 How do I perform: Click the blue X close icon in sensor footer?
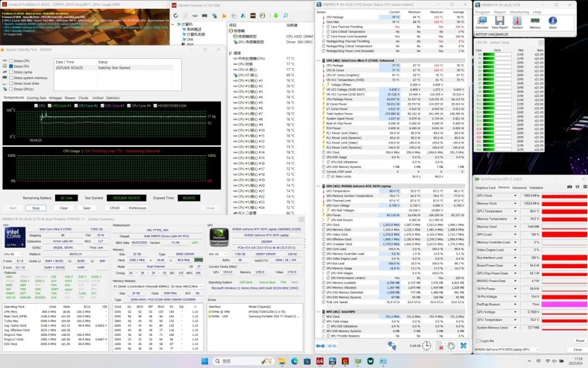463,346
